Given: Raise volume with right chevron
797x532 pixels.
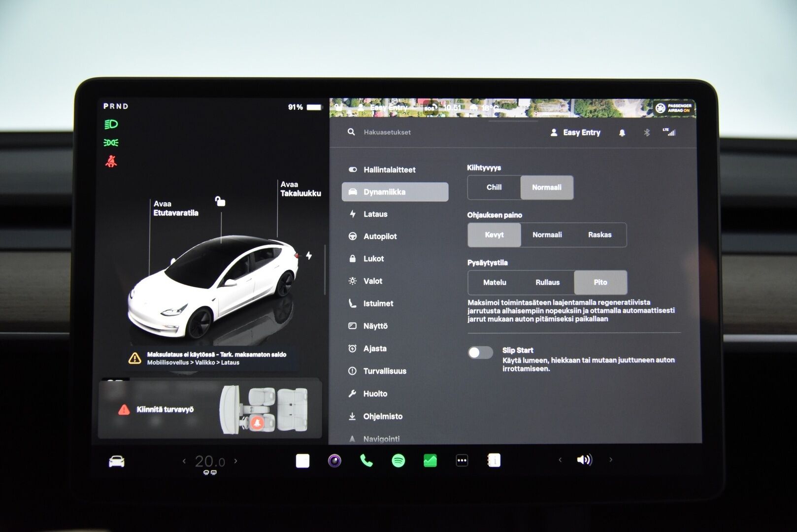Looking at the screenshot, I should [x=611, y=460].
